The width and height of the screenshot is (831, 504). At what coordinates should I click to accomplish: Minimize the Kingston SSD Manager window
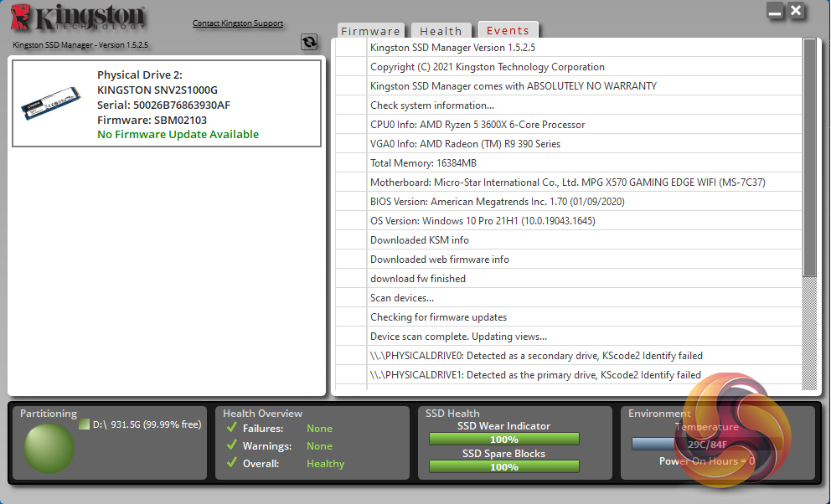click(x=776, y=11)
